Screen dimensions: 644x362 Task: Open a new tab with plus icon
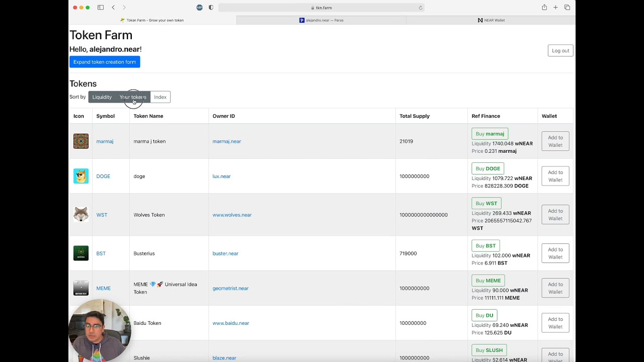coord(555,8)
